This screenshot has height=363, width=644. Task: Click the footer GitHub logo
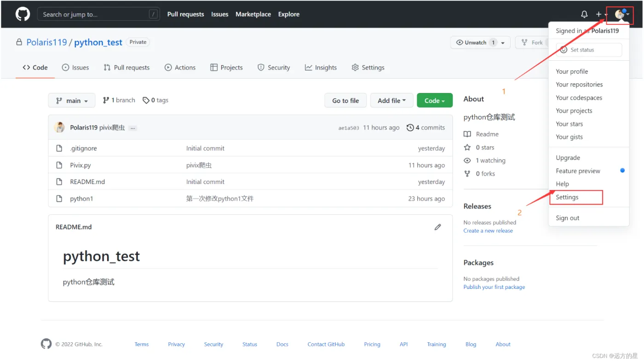tap(46, 344)
